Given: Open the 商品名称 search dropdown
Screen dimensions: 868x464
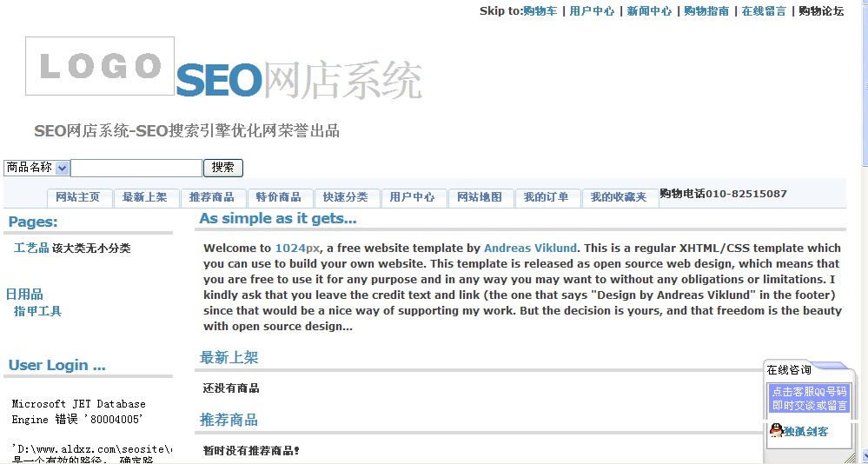Looking at the screenshot, I should click(x=36, y=168).
